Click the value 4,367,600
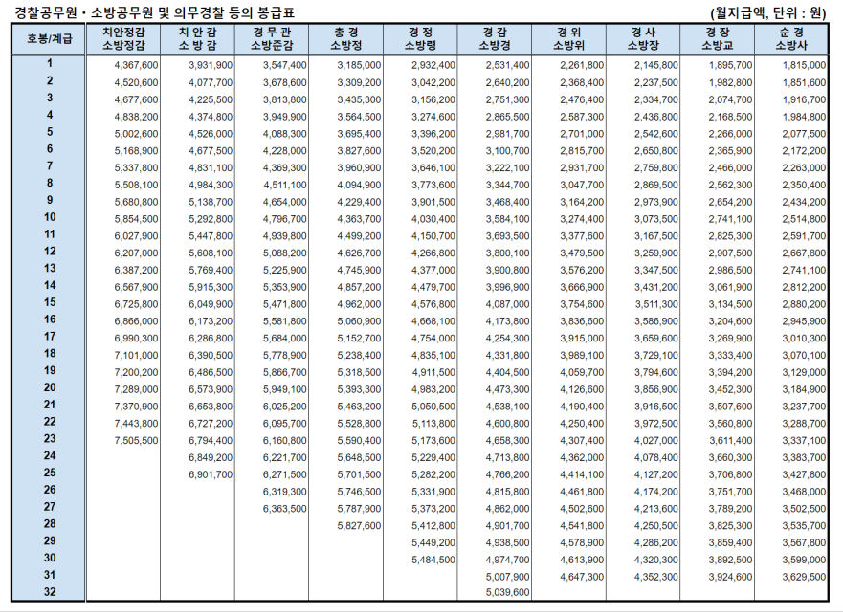The width and height of the screenshot is (843, 616). [x=136, y=66]
